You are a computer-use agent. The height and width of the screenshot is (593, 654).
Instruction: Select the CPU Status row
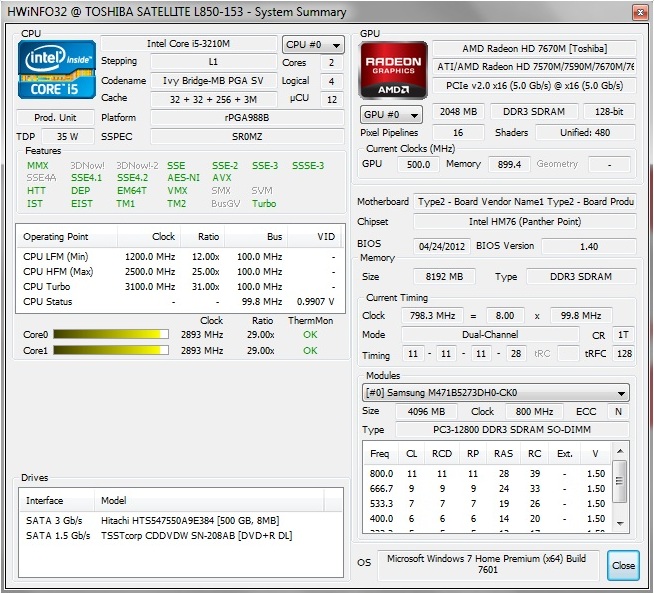(x=180, y=302)
